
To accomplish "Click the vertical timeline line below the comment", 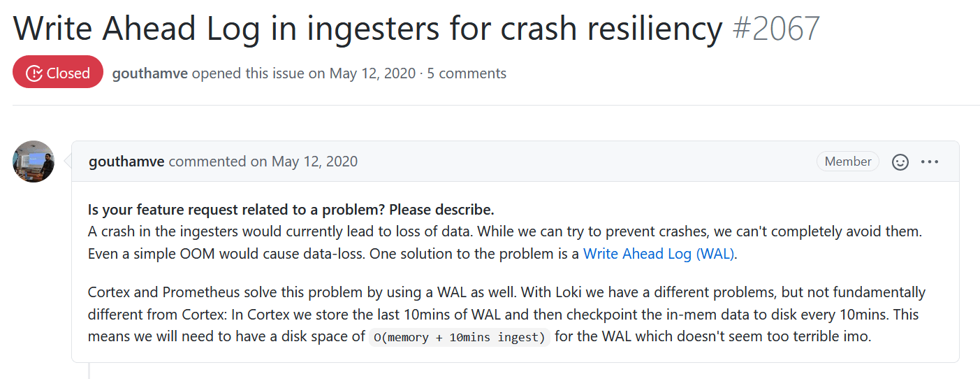I will click(x=89, y=371).
